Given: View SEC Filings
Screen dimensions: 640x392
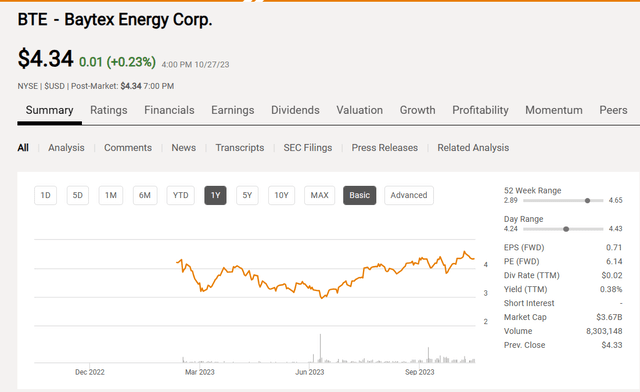Looking at the screenshot, I should tap(308, 148).
